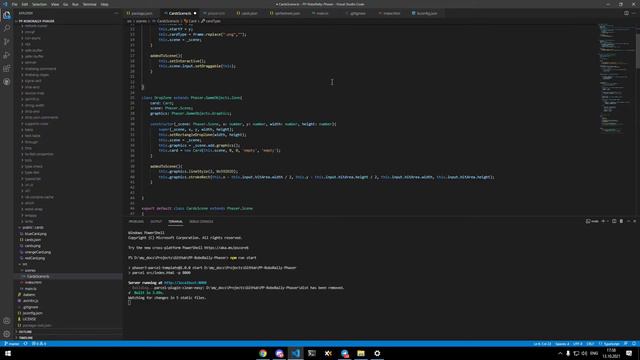Viewport: 640px width, 360px height.
Task: Click the split terminal icon
Action: pyautogui.click(x=614, y=221)
